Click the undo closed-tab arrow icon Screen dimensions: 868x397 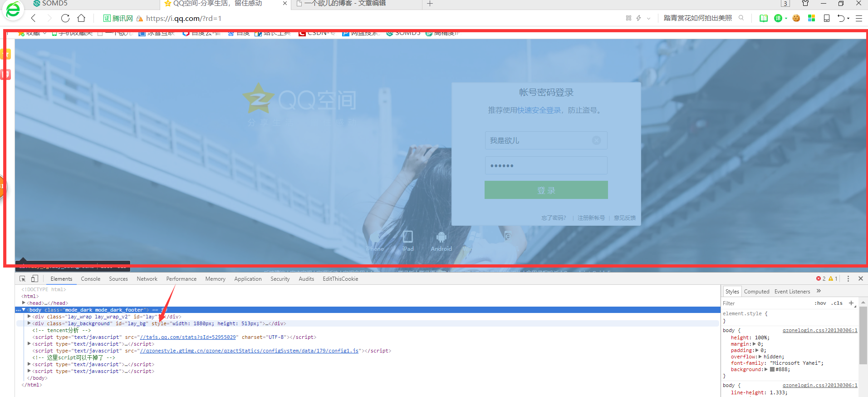(x=841, y=18)
